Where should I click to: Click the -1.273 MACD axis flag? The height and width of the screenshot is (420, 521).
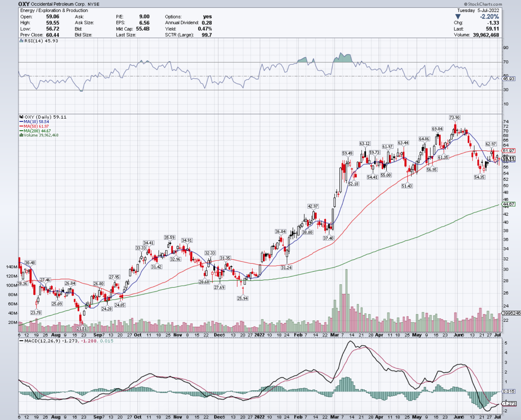point(509,404)
